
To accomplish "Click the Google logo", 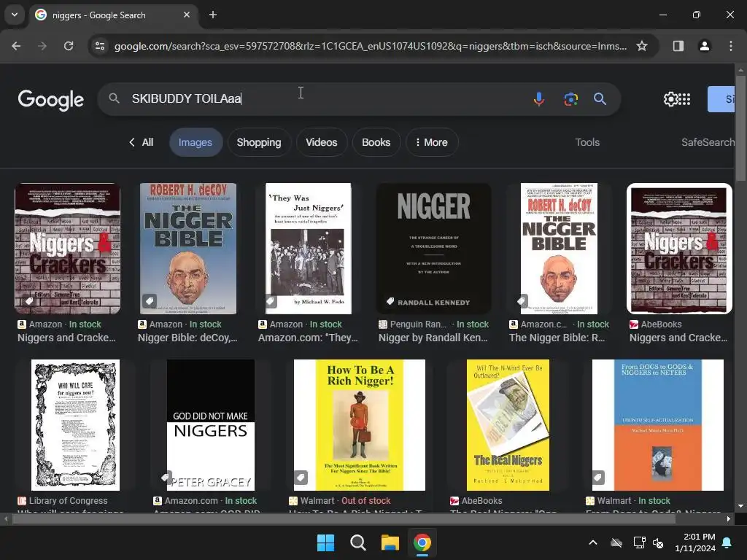I will [x=51, y=99].
